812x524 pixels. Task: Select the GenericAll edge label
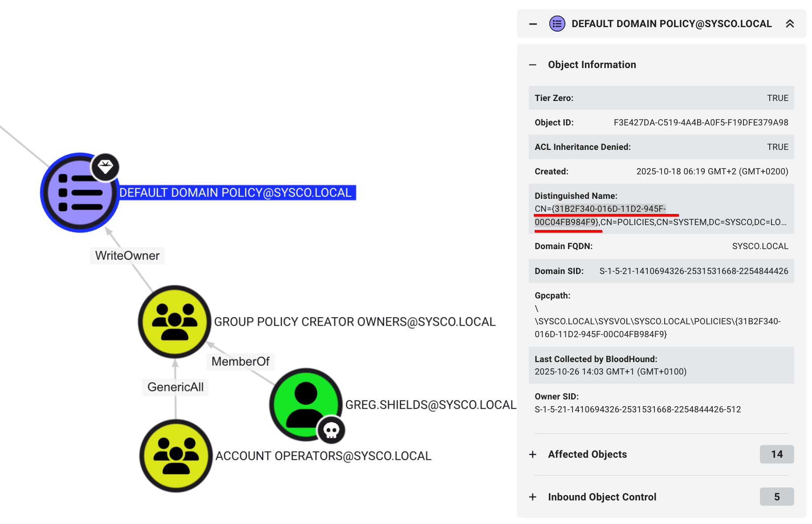175,387
